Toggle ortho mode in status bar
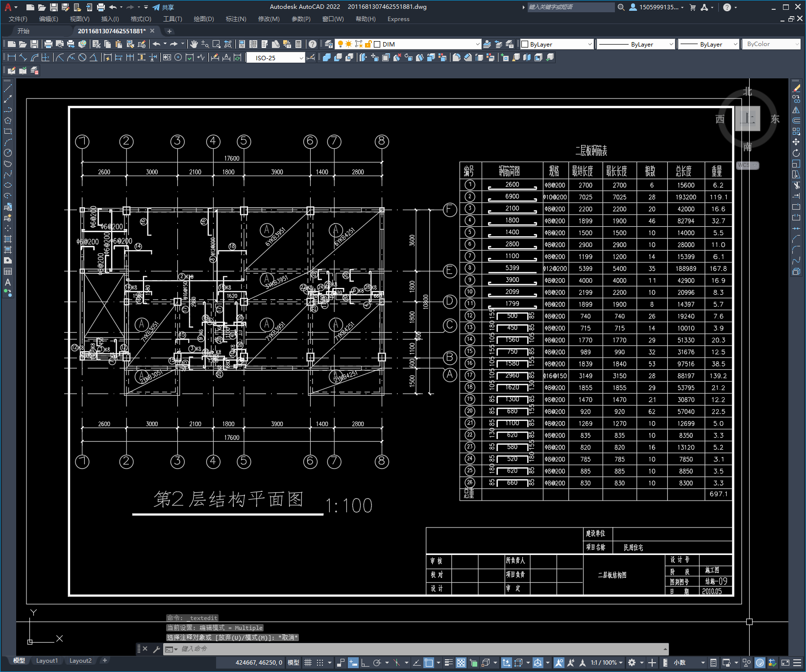The height and width of the screenshot is (672, 806). coord(365,663)
